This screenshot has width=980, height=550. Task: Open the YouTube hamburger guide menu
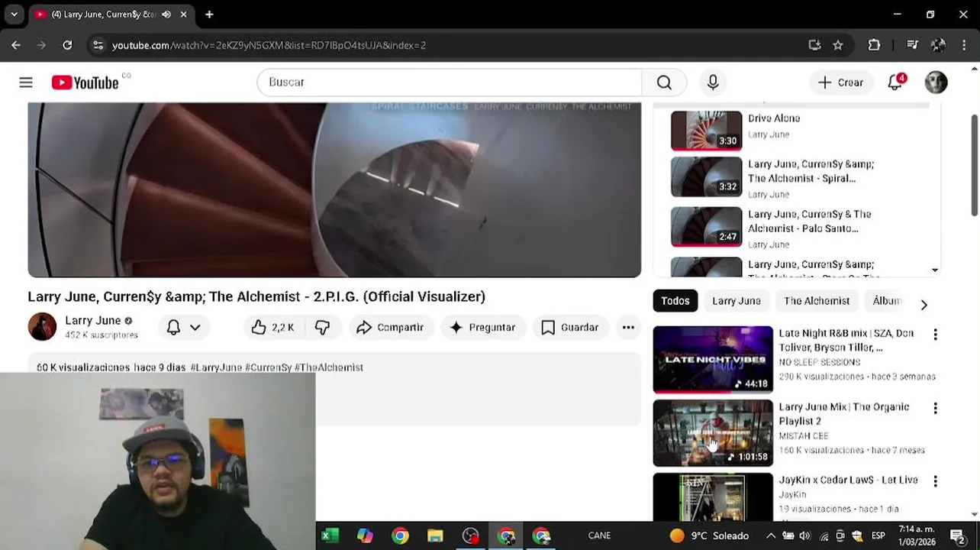point(26,82)
